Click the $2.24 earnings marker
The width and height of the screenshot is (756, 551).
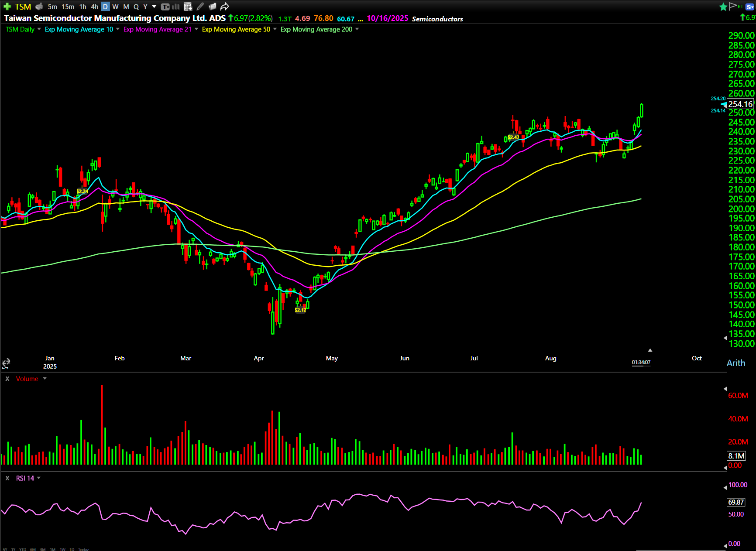[x=82, y=192]
